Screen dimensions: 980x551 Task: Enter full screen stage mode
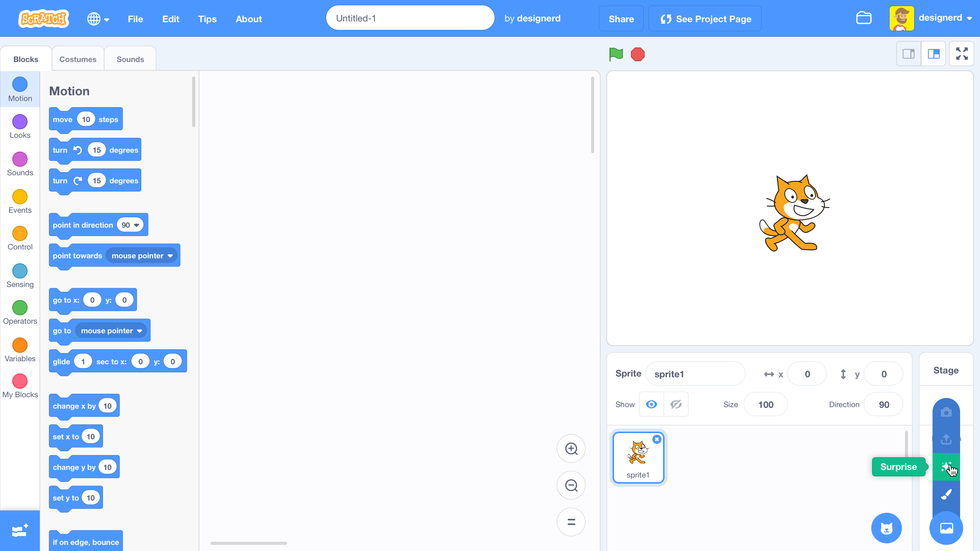(x=962, y=54)
